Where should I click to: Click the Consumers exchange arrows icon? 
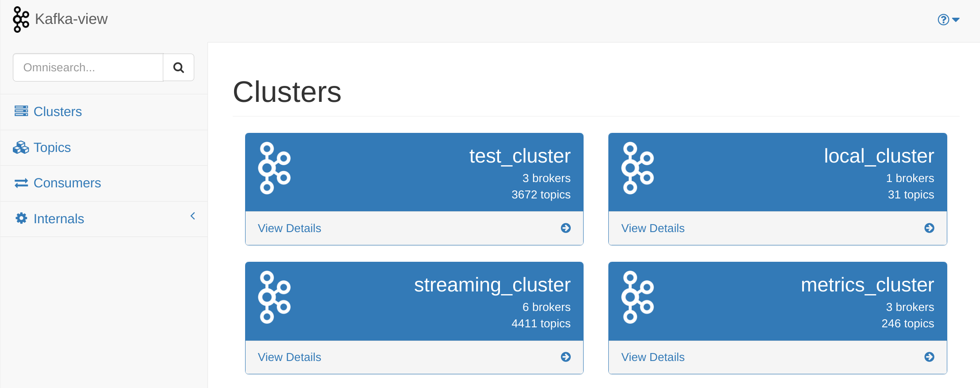(21, 183)
